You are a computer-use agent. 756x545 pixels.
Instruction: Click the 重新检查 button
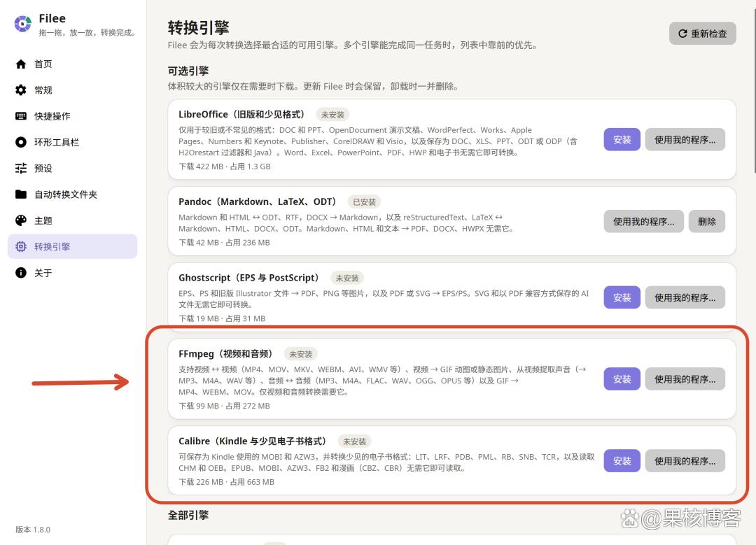point(703,34)
